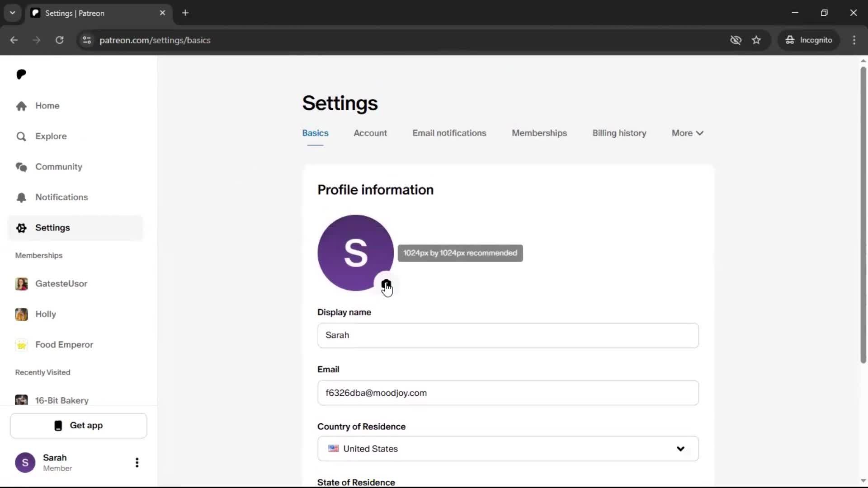Viewport: 868px width, 488px height.
Task: Click the Profile information heading
Action: (375, 190)
